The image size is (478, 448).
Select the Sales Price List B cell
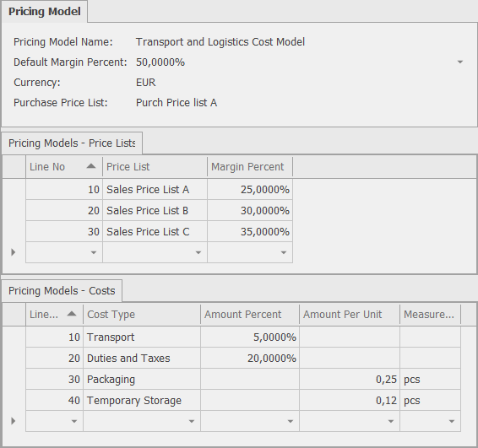tap(155, 210)
